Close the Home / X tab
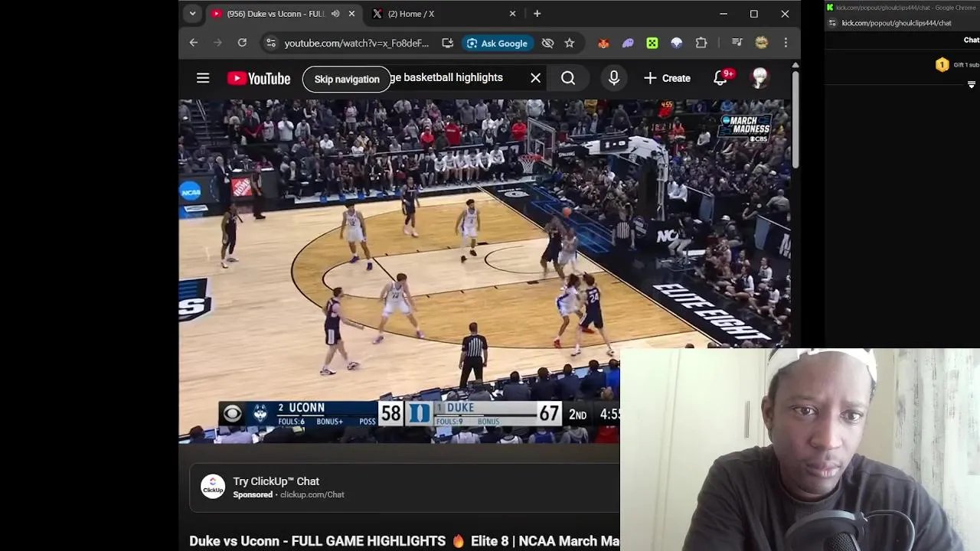The height and width of the screenshot is (551, 980). point(513,14)
